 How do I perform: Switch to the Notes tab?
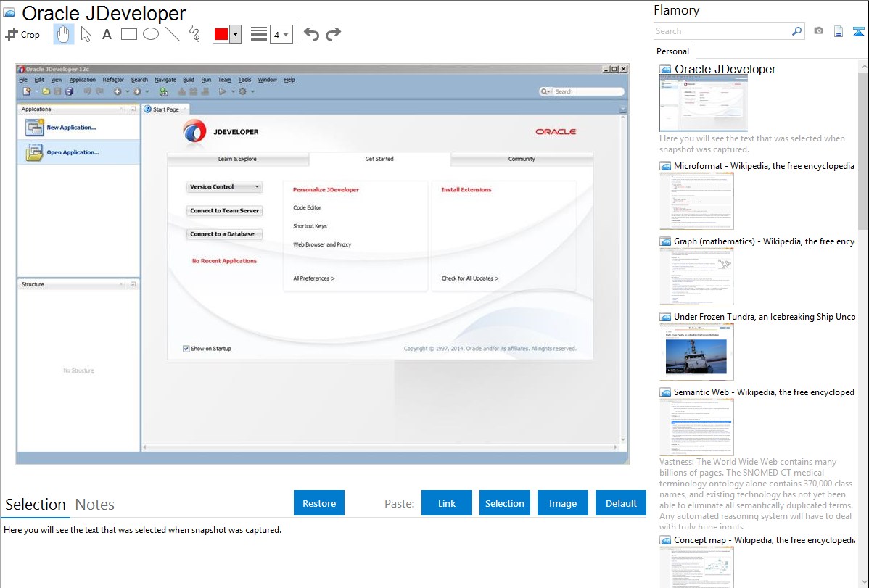(x=95, y=505)
